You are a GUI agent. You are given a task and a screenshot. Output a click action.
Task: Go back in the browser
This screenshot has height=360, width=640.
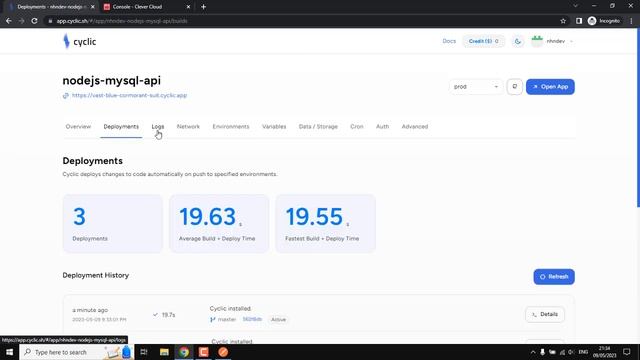coord(9,21)
